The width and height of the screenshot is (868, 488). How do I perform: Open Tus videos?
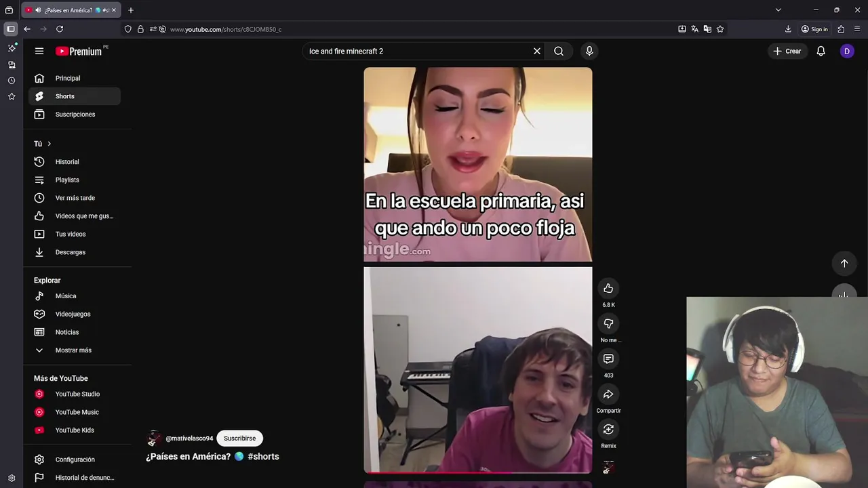click(x=75, y=234)
